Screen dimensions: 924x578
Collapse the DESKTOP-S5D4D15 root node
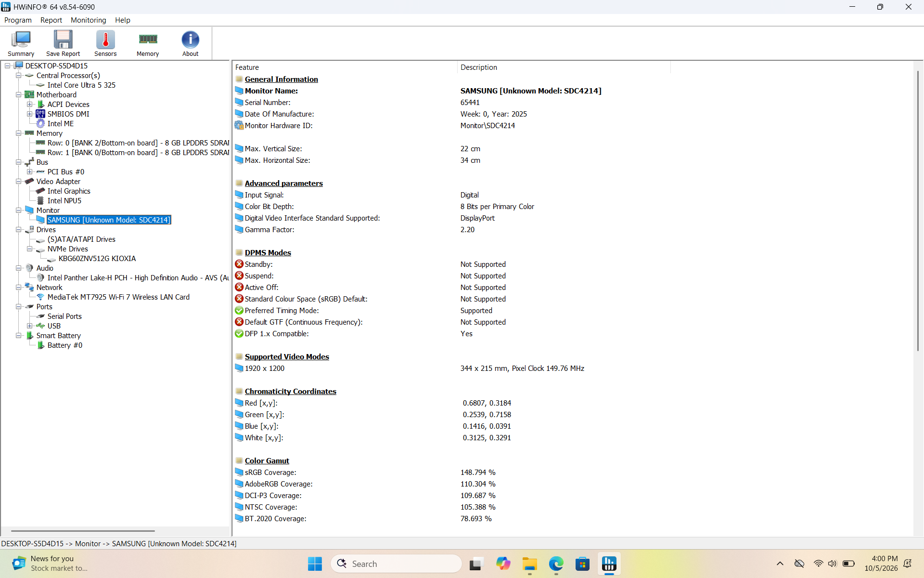tap(7, 66)
